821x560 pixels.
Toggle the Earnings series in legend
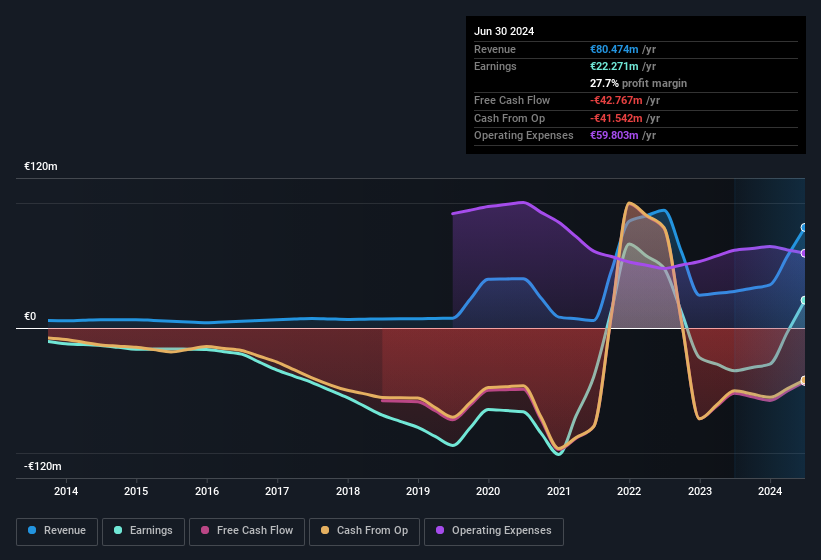143,531
